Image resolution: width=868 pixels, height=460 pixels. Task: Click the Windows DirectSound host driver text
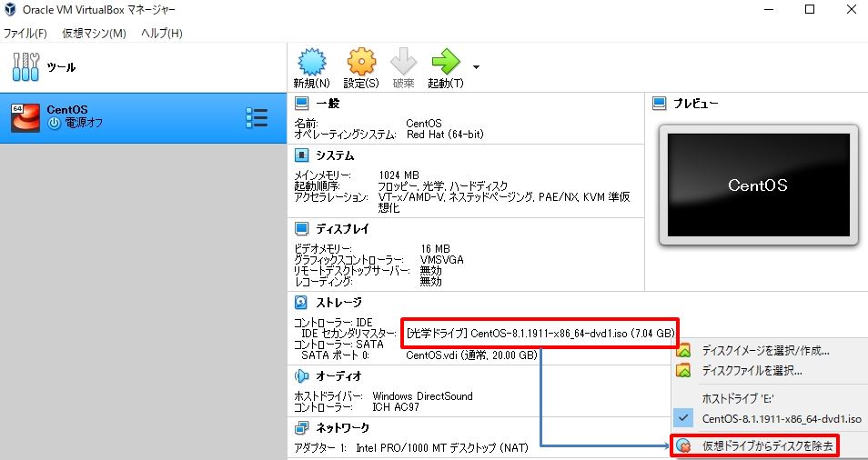click(422, 396)
